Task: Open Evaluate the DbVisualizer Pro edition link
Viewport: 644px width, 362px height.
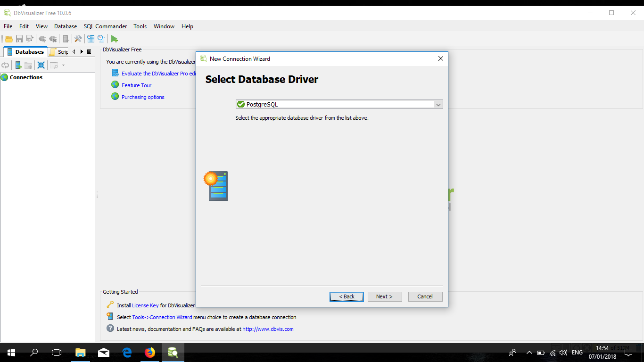Action: click(x=158, y=74)
